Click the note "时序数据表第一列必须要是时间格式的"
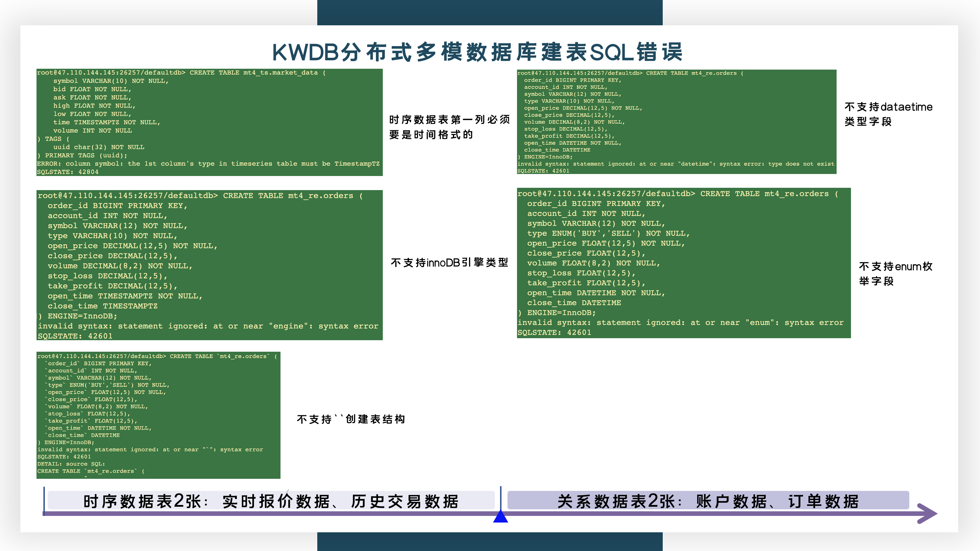 click(x=449, y=127)
